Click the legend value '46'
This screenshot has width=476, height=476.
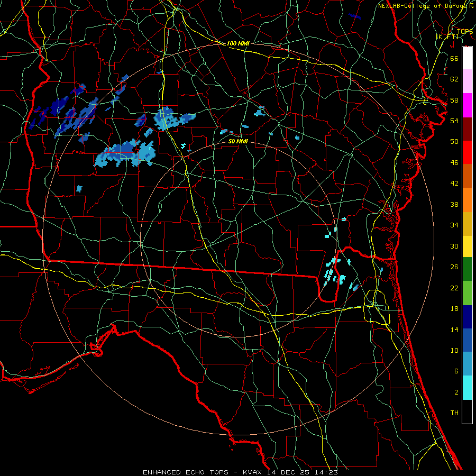[454, 163]
